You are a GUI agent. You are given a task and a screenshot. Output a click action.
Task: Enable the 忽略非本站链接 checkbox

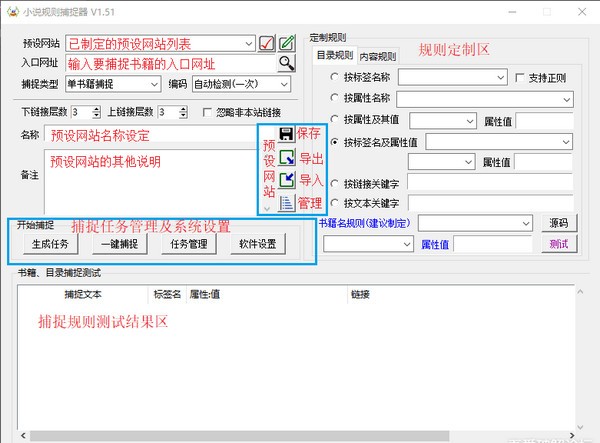coord(208,112)
